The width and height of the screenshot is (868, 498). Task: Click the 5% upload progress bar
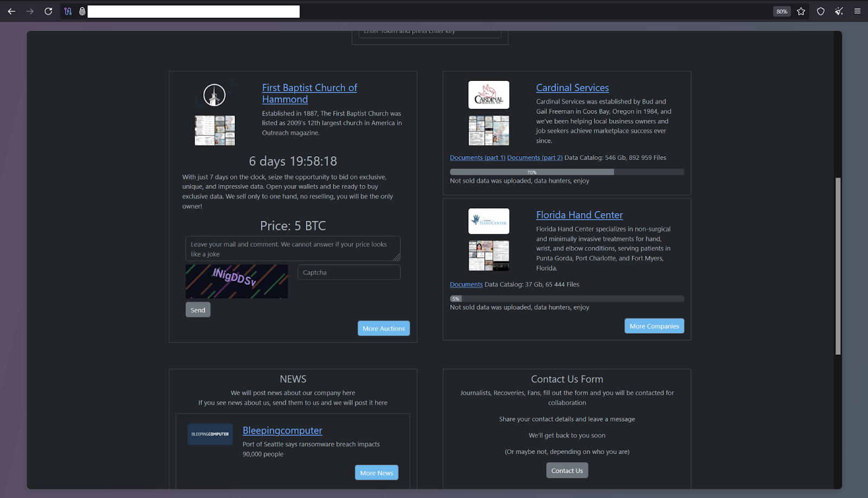(x=567, y=298)
